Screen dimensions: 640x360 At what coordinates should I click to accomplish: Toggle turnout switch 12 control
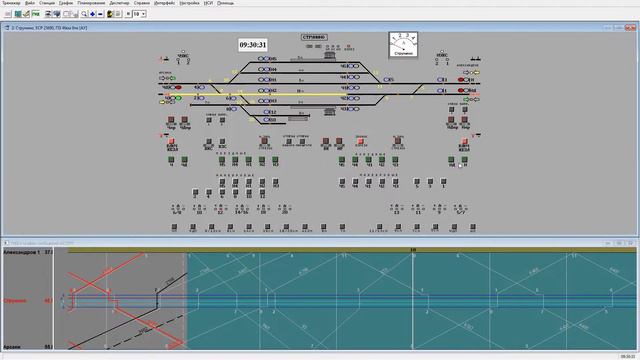click(220, 209)
